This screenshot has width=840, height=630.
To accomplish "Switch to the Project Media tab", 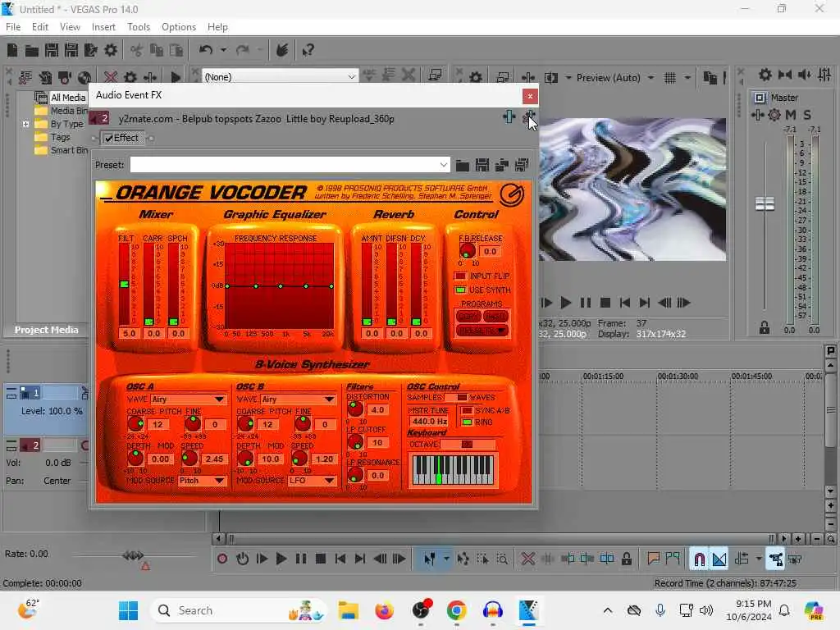I will coord(46,330).
